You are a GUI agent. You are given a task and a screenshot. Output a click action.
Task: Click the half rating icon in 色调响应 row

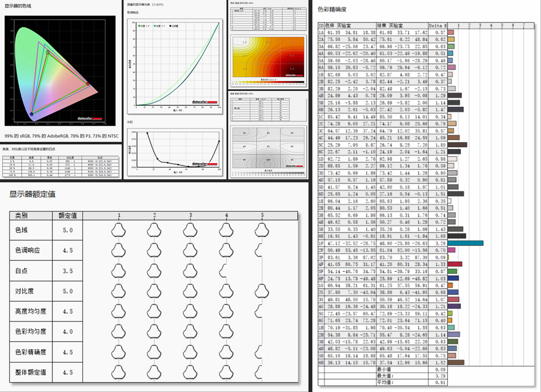259,250
